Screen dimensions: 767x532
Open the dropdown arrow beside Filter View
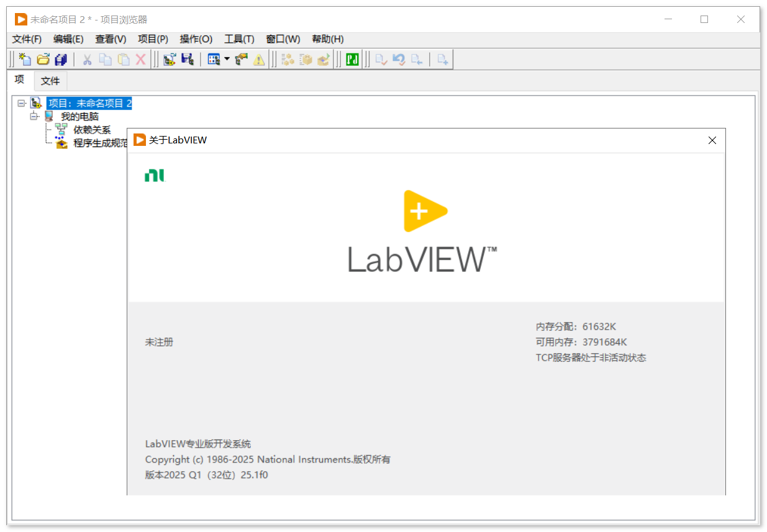click(227, 60)
